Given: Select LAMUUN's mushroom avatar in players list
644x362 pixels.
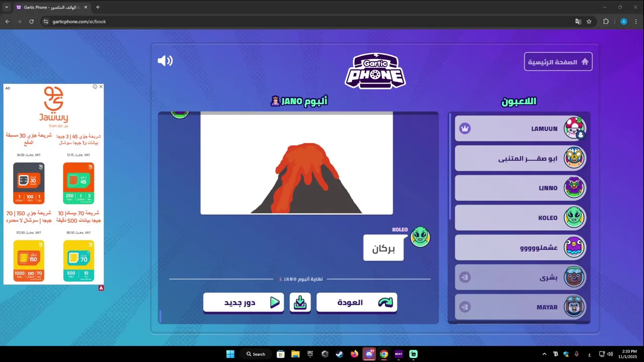Looking at the screenshot, I should click(x=574, y=128).
